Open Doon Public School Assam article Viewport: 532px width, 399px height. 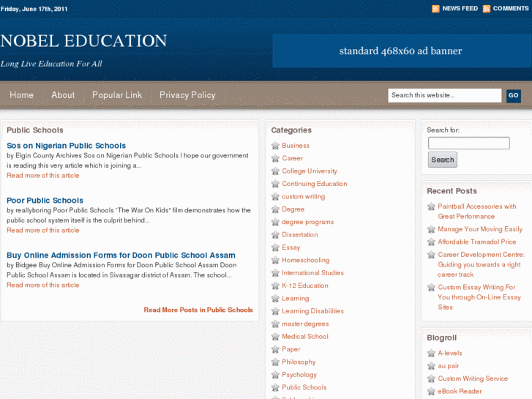pyautogui.click(x=121, y=255)
